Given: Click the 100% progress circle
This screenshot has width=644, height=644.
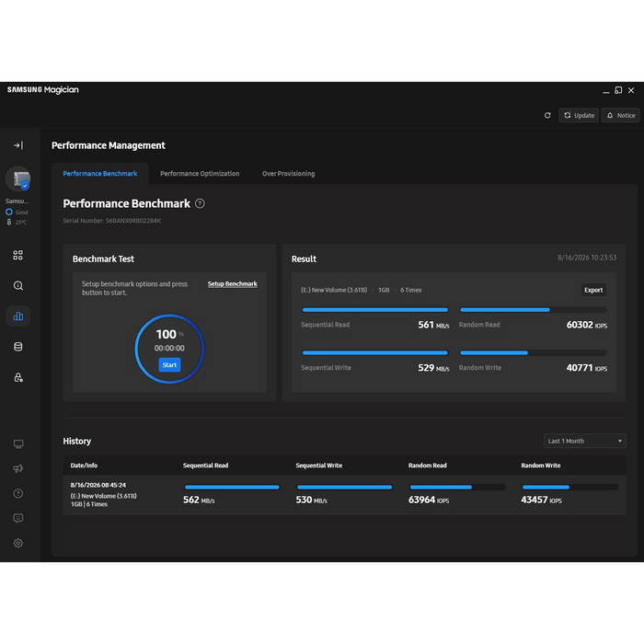Looking at the screenshot, I should coord(169,349).
